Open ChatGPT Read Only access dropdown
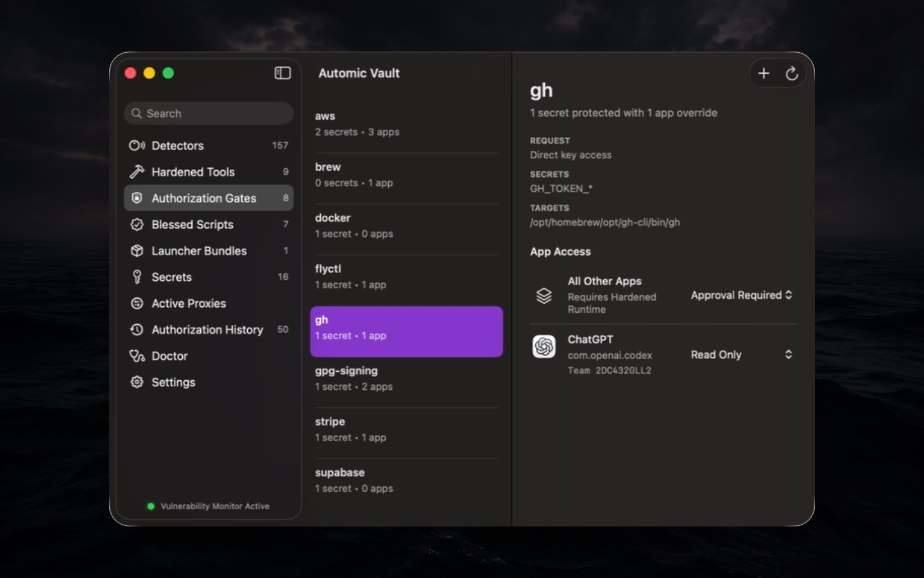924x578 pixels. (x=742, y=355)
